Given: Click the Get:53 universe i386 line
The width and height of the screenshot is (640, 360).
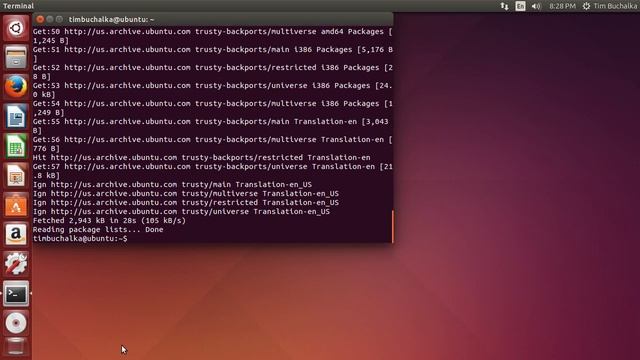Looking at the screenshot, I should 212,90.
